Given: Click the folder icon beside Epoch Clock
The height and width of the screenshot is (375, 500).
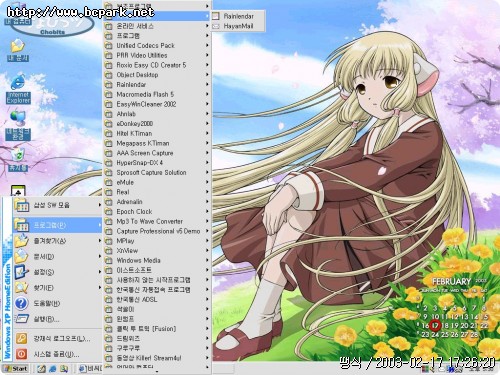Looking at the screenshot, I should 109,212.
